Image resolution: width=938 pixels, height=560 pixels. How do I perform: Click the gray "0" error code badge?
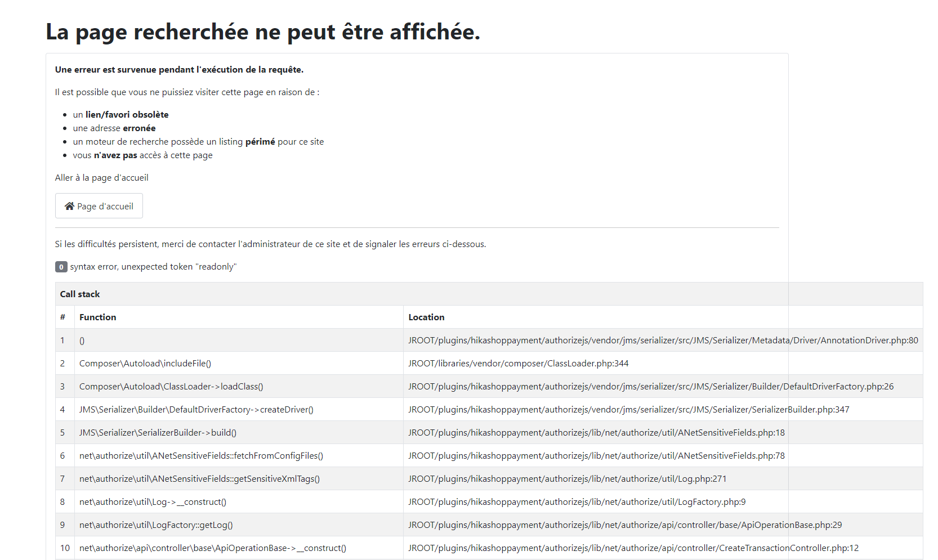click(x=61, y=267)
